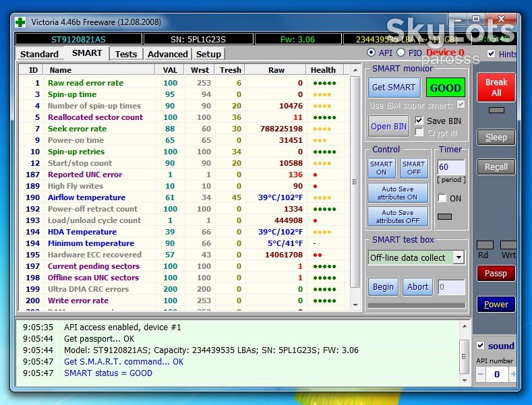Viewport: 532px width, 405px height.
Task: Decrease API number with minus button
Action: (x=481, y=375)
